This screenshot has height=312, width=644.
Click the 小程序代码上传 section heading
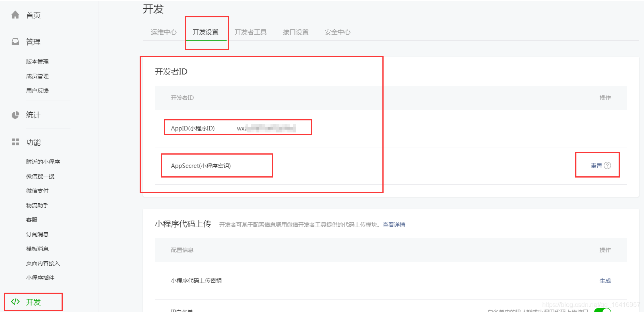[183, 224]
